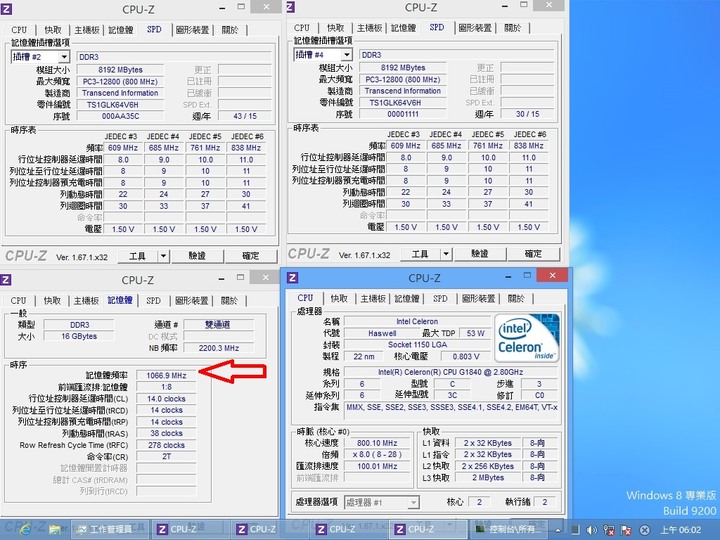Open 圖形裝置 tab in memory timings window
Screen dimensions: 720x540
point(191,301)
